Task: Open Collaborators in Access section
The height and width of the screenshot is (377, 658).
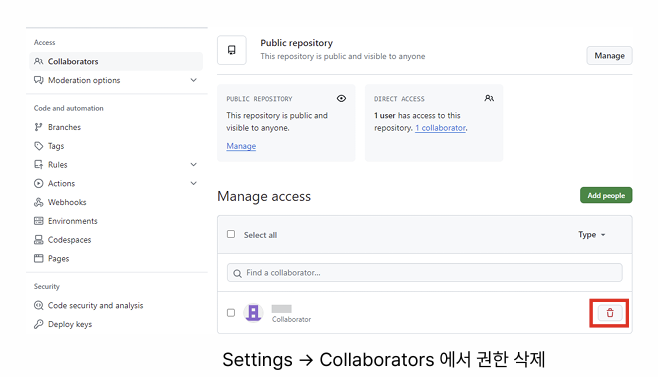Action: coord(116,61)
